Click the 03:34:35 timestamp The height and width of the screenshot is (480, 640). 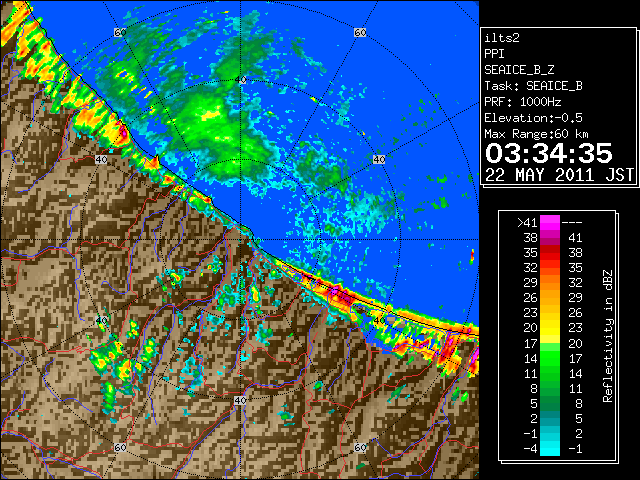point(549,153)
